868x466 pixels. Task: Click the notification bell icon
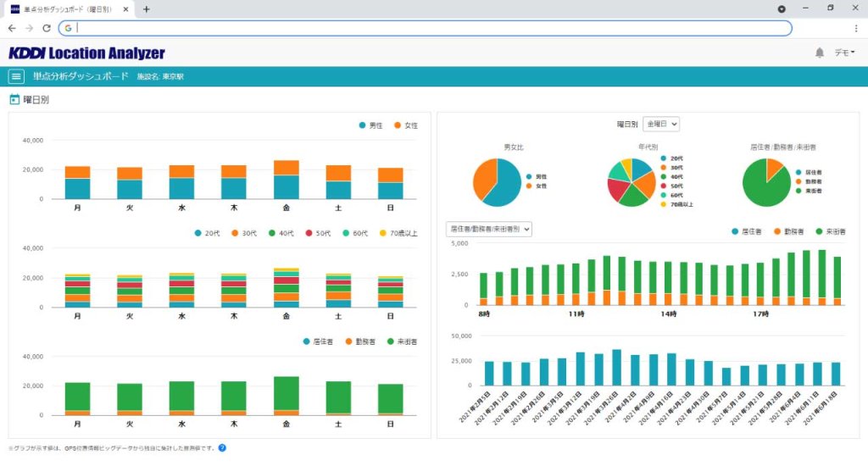(x=819, y=53)
